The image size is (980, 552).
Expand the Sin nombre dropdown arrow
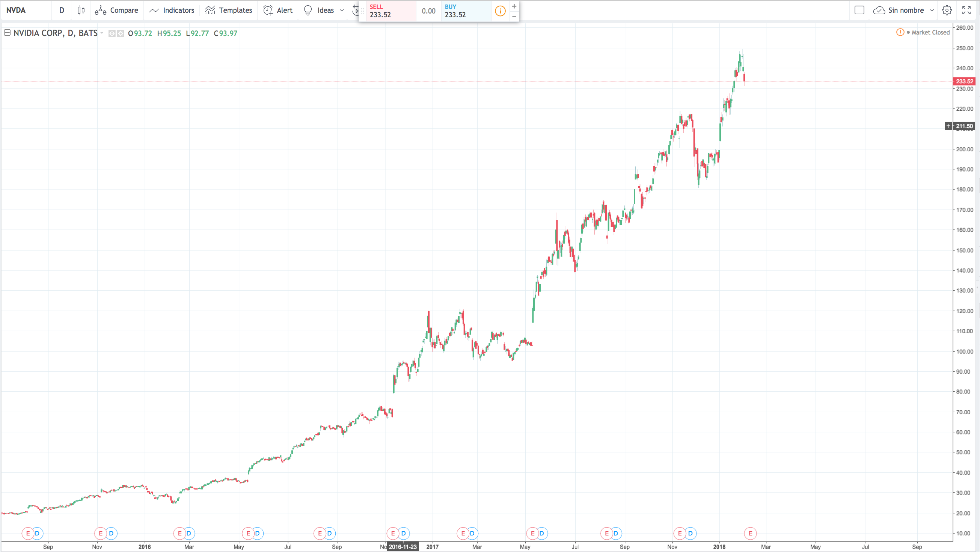932,10
